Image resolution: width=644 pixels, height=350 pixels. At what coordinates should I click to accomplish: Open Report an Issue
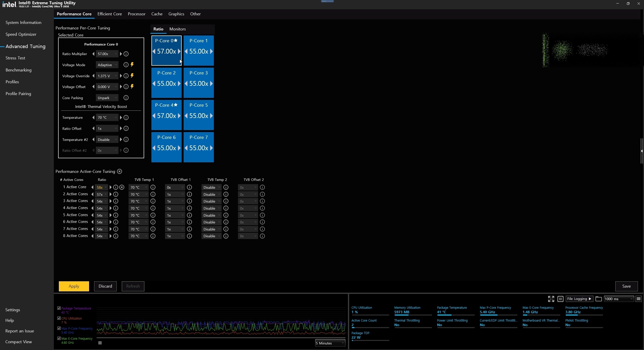point(20,331)
